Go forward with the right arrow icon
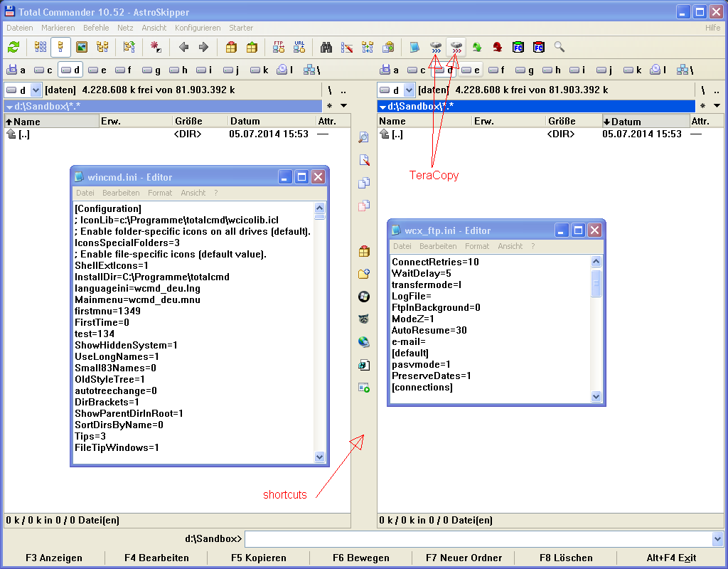728x569 pixels. point(203,47)
